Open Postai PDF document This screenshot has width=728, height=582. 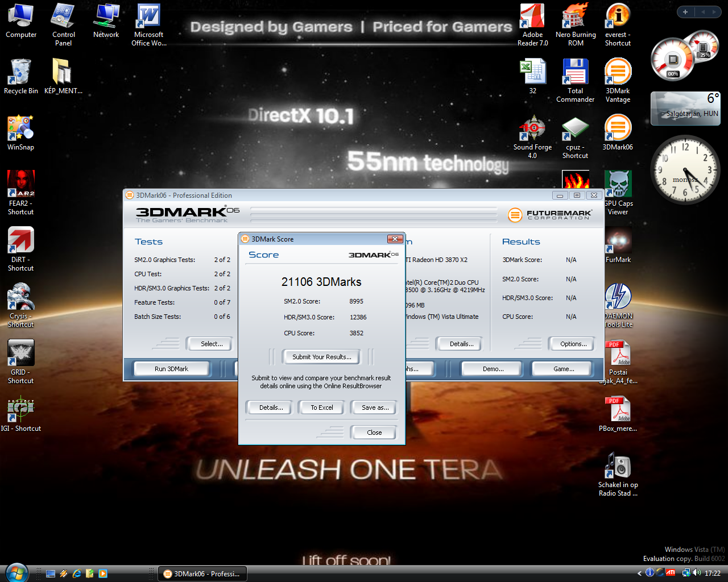click(618, 361)
